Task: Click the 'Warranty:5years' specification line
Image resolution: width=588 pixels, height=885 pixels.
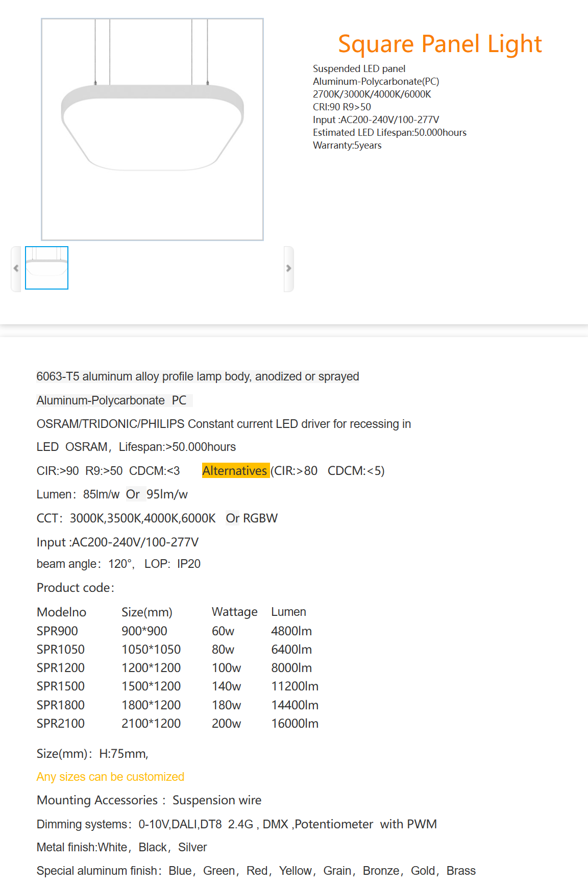Action: click(347, 146)
